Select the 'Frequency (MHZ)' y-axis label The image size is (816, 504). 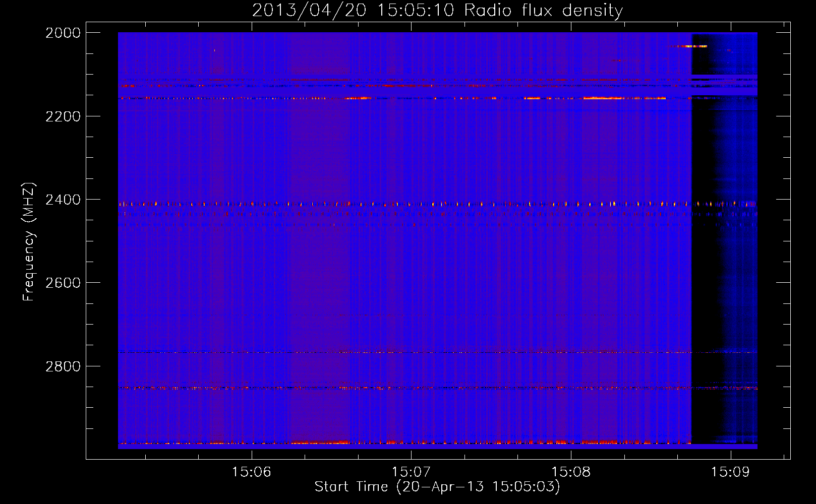point(29,242)
